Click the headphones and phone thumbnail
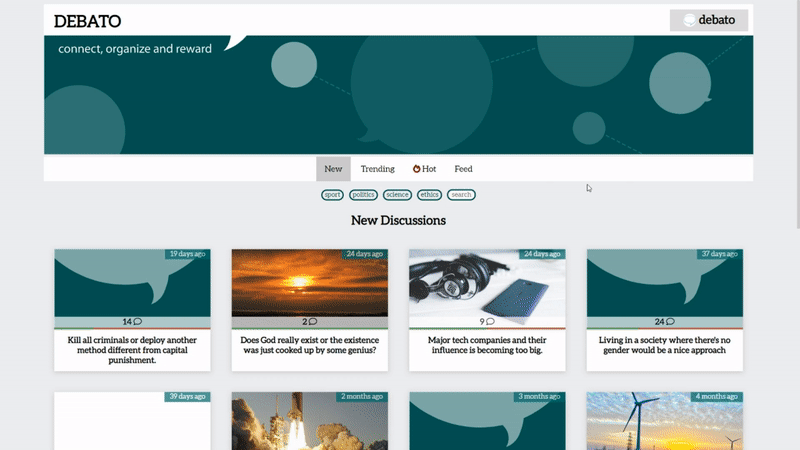Viewport: 800px width, 450px height. (487, 283)
